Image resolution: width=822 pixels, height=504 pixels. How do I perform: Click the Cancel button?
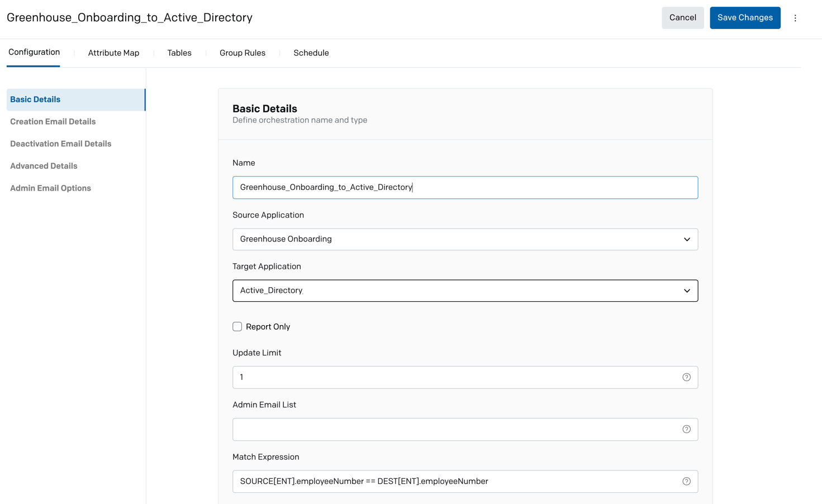[683, 18]
